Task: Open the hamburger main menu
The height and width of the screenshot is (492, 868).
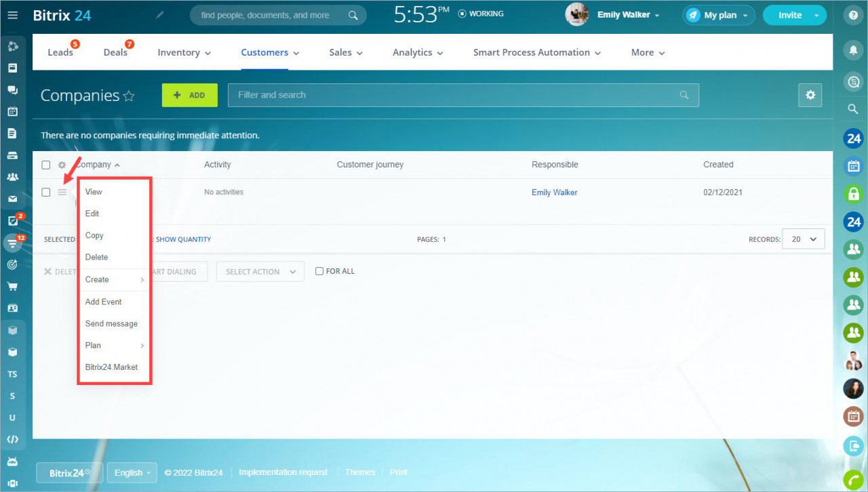Action: (x=13, y=15)
